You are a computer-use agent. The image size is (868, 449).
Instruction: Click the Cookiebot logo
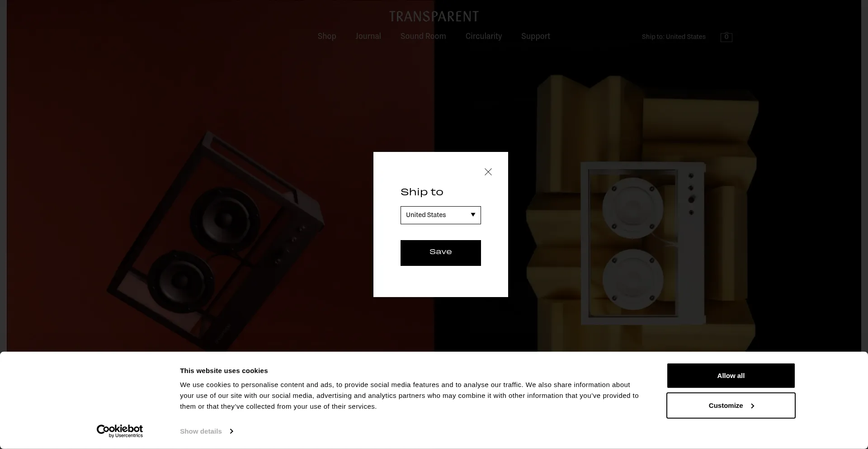[x=120, y=431]
